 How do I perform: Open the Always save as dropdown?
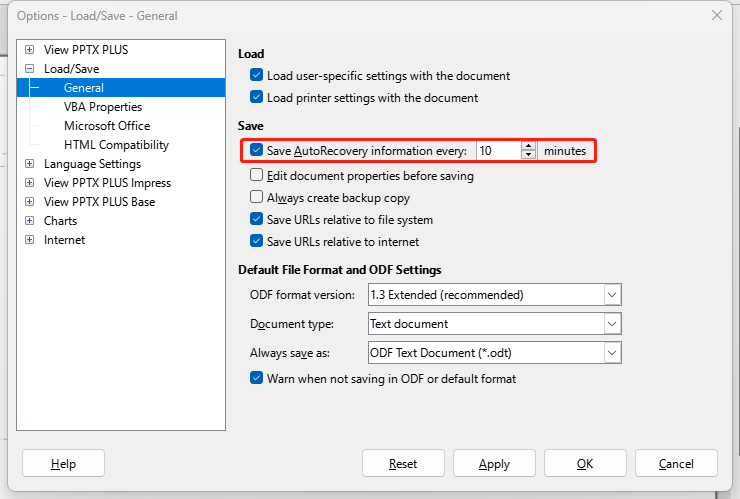pos(612,353)
